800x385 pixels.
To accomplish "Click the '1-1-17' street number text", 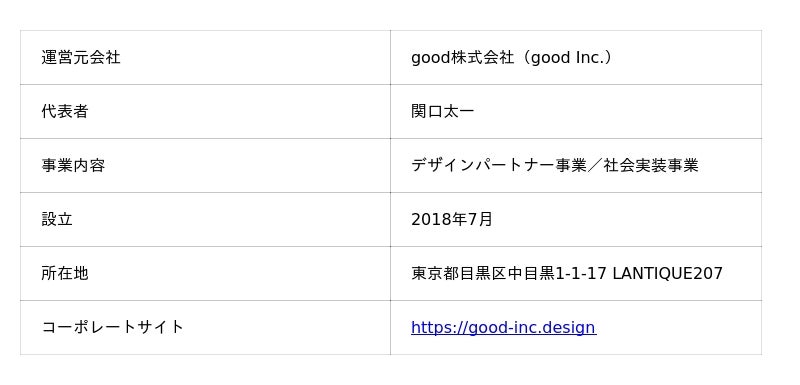I will coord(581,274).
